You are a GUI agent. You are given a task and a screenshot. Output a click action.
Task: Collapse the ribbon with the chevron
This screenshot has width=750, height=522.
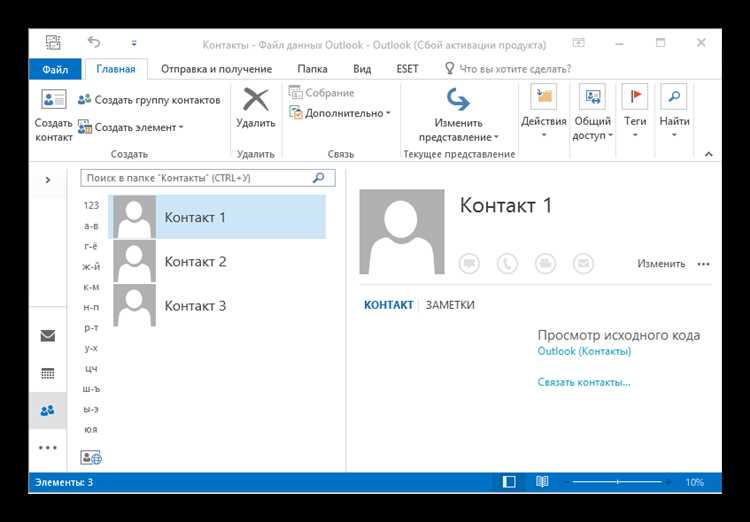[x=708, y=154]
